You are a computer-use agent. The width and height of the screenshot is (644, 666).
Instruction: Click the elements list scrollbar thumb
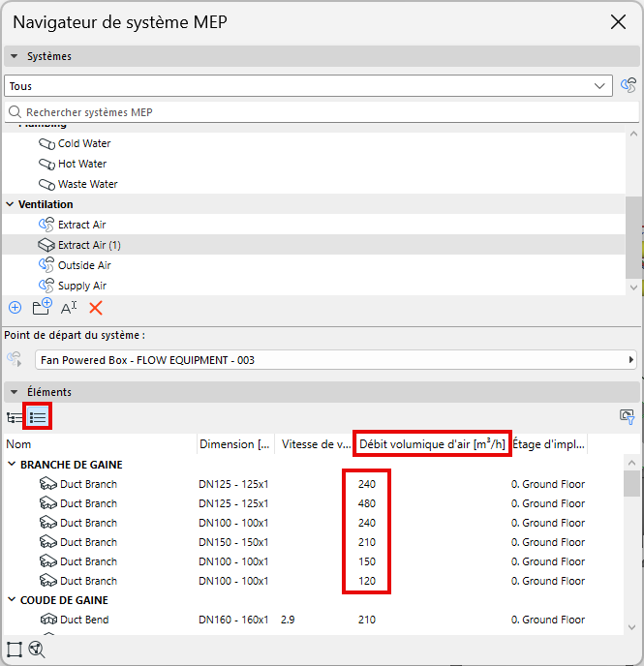point(631,483)
